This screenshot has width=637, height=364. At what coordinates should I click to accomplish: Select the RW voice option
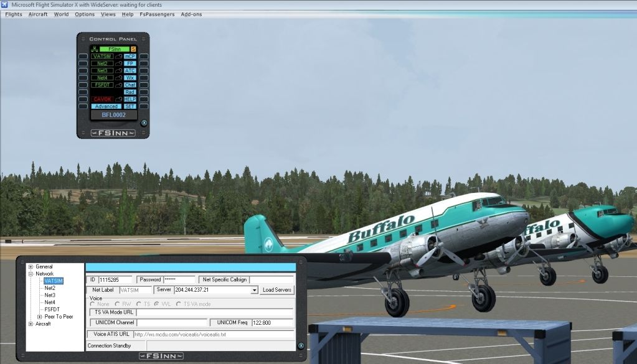click(x=118, y=304)
